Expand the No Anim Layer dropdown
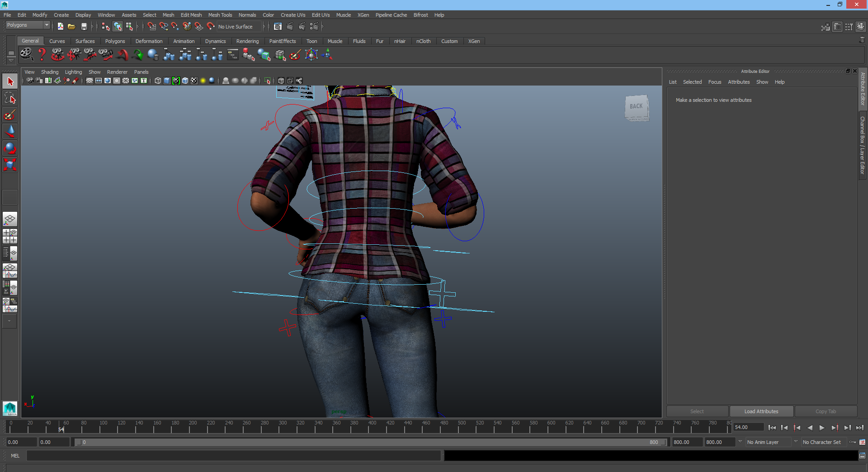Screen dimensions: 868x472 click(740, 442)
